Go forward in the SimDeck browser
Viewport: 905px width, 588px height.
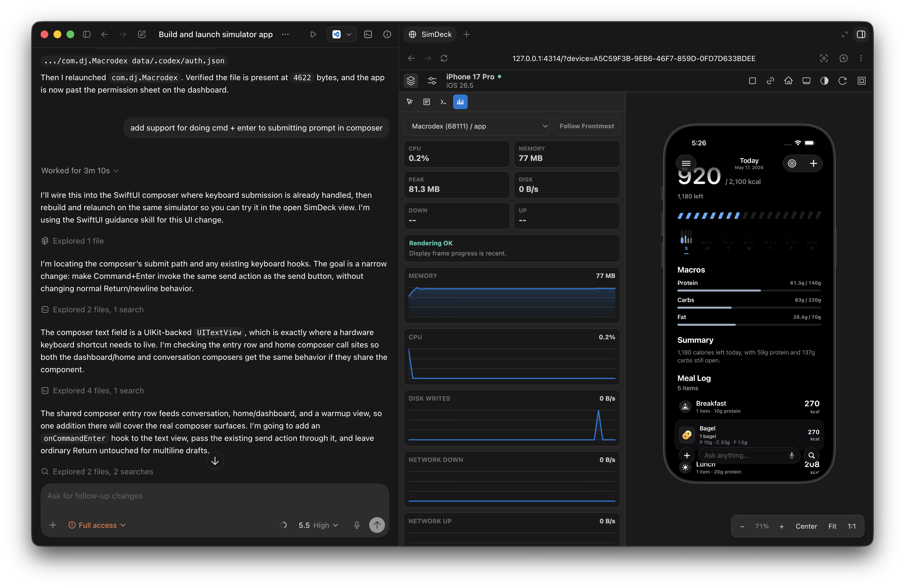[x=428, y=58]
